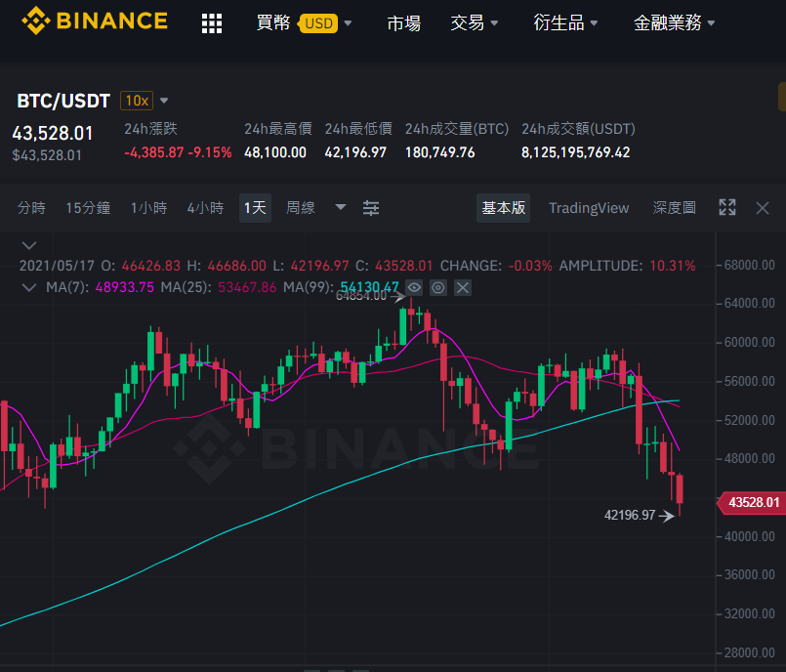The image size is (786, 672).
Task: Click the USD currency badge
Action: (x=318, y=23)
